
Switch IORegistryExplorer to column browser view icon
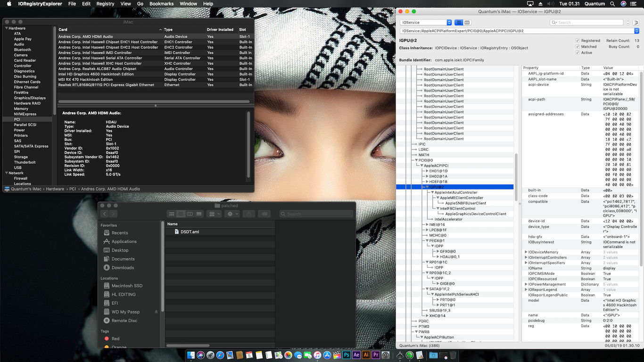click(467, 23)
